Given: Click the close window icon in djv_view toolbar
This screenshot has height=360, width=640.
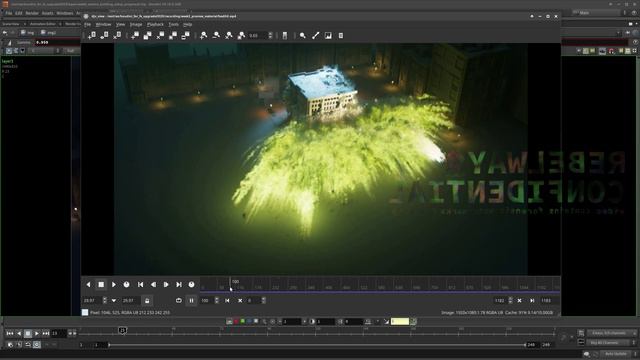Looking at the screenshot, I should [160, 36].
